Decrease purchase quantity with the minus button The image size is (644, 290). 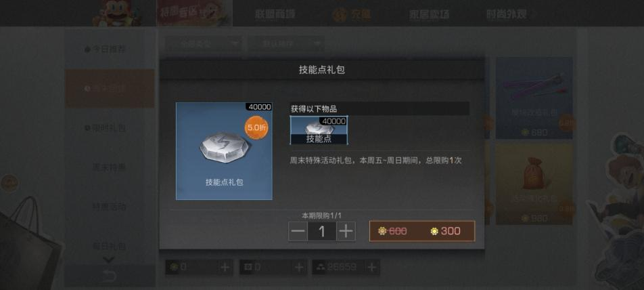click(298, 232)
